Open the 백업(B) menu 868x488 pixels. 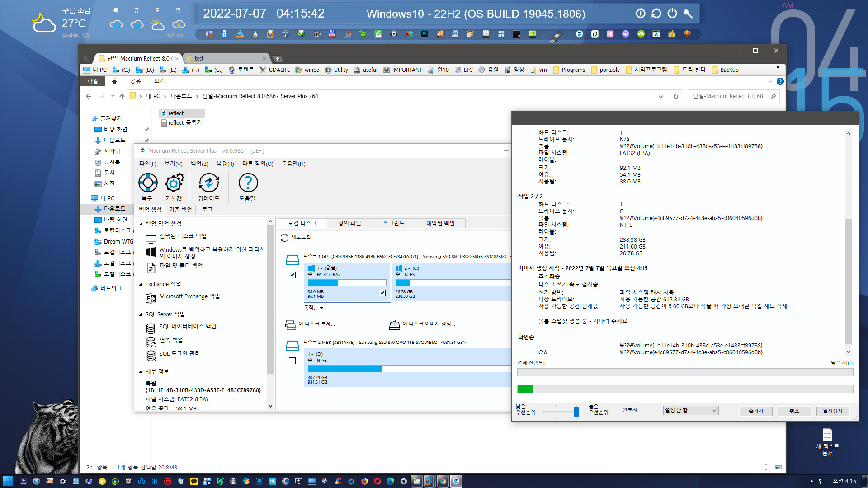199,164
